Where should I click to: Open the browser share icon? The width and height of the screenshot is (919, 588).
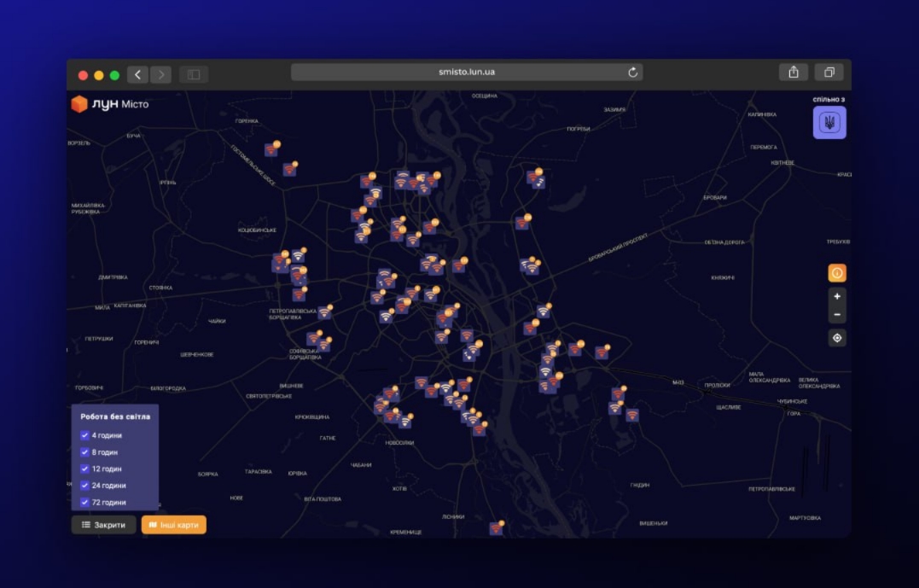point(793,73)
